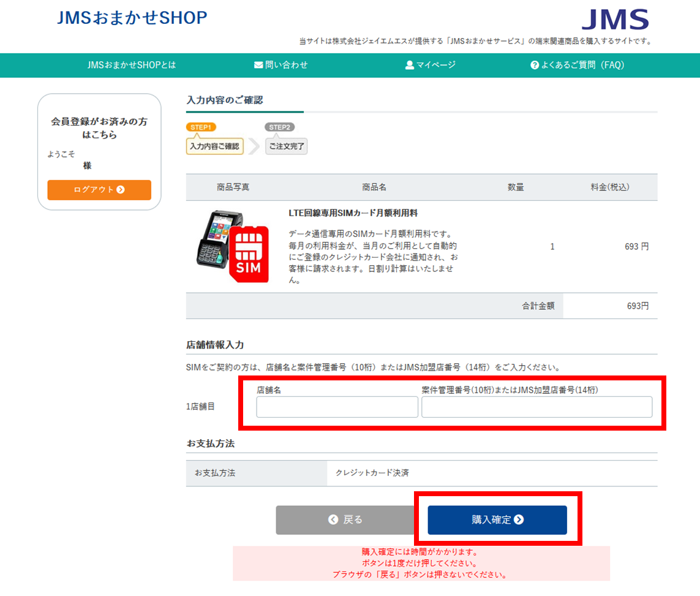Click the question mark icon beside FAQ
Viewport: 700px width, 596px height.
click(535, 65)
